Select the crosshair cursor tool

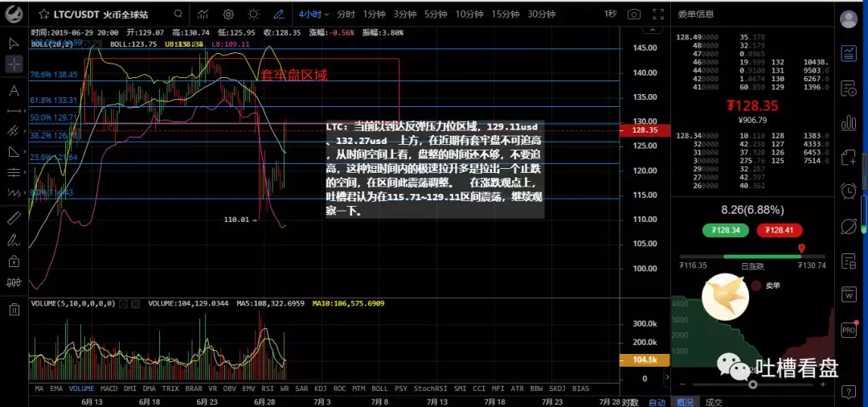click(x=14, y=64)
